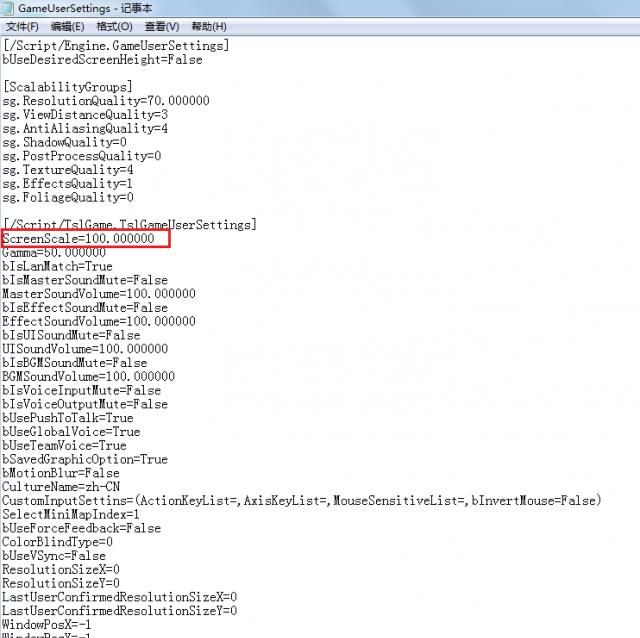Click sg.TextureQuality=4 line
The height and width of the screenshot is (638, 640).
pyautogui.click(x=68, y=170)
